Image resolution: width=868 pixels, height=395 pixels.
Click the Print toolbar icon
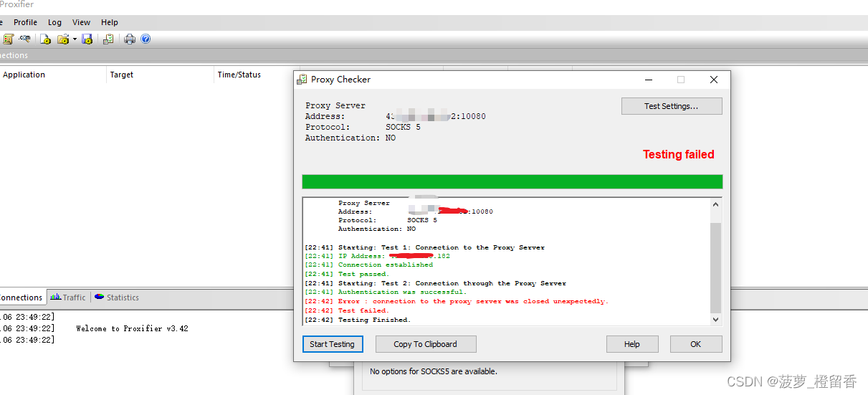click(130, 39)
